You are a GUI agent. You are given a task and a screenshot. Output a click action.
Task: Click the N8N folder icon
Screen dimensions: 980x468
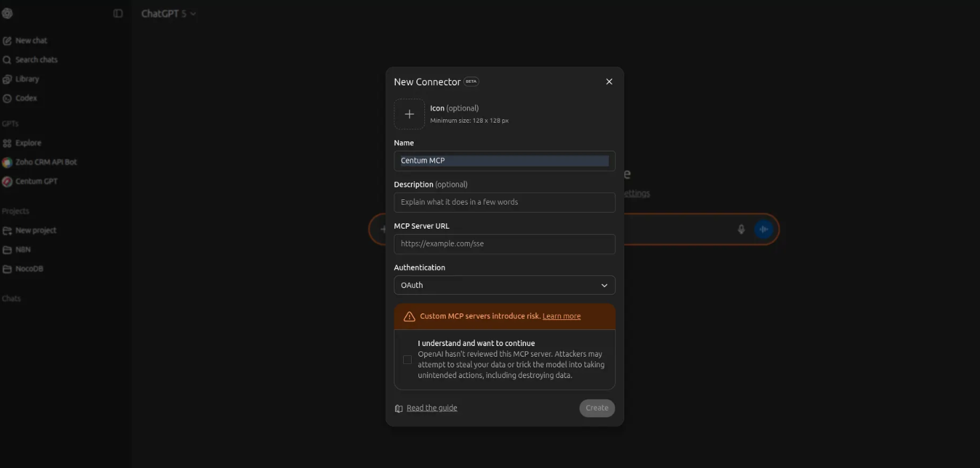tap(7, 249)
